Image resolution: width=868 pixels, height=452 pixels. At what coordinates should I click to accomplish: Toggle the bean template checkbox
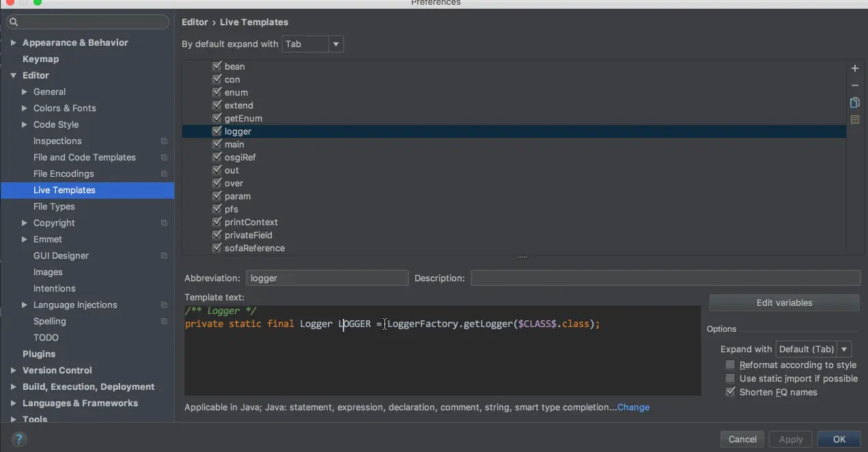tap(217, 66)
